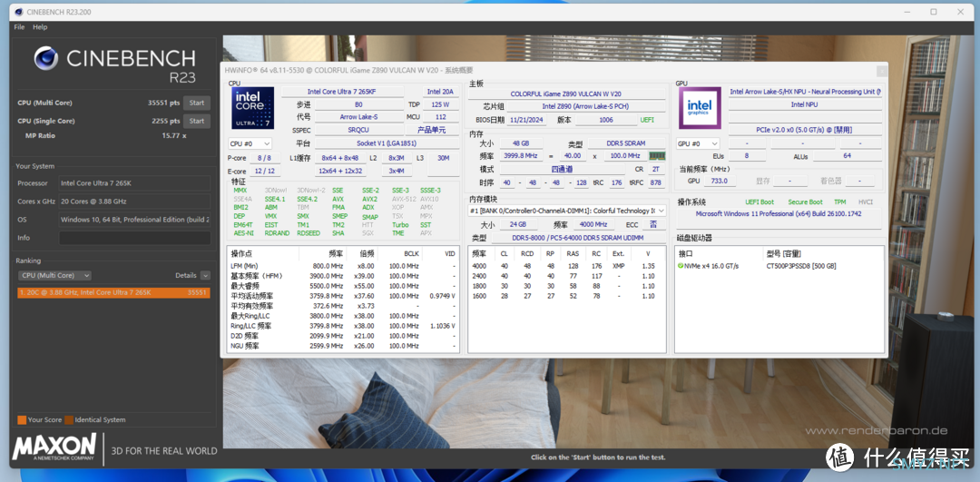This screenshot has width=980, height=482.
Task: Click the tRFC value 878
Action: tap(656, 182)
